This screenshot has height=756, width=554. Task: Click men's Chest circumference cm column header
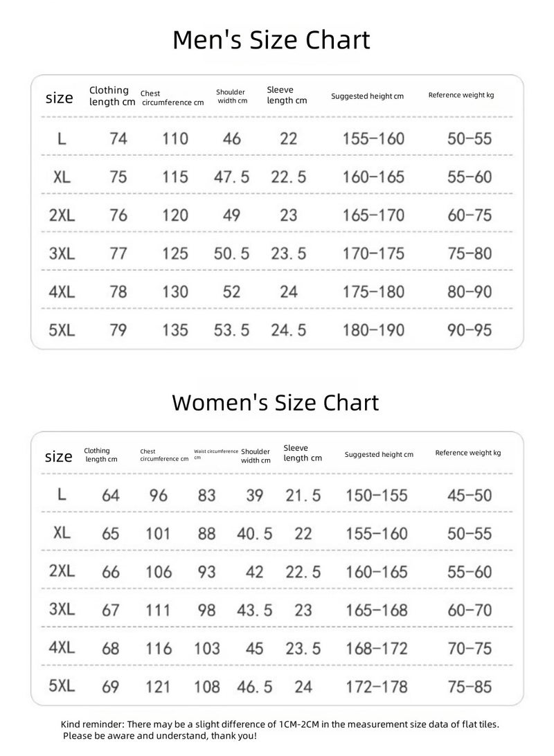[x=172, y=98]
